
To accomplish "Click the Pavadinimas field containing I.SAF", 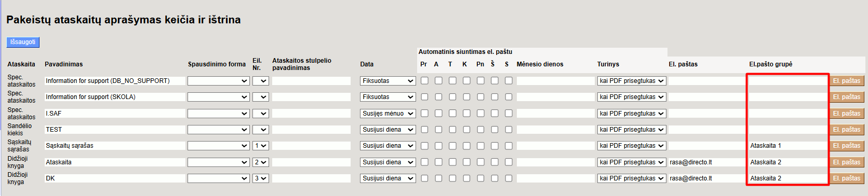I will (115, 114).
